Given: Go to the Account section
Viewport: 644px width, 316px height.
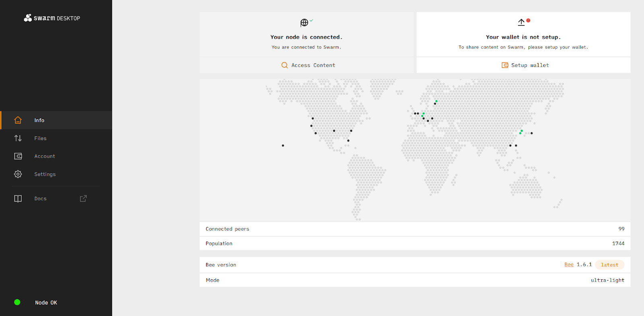Looking at the screenshot, I should [45, 156].
